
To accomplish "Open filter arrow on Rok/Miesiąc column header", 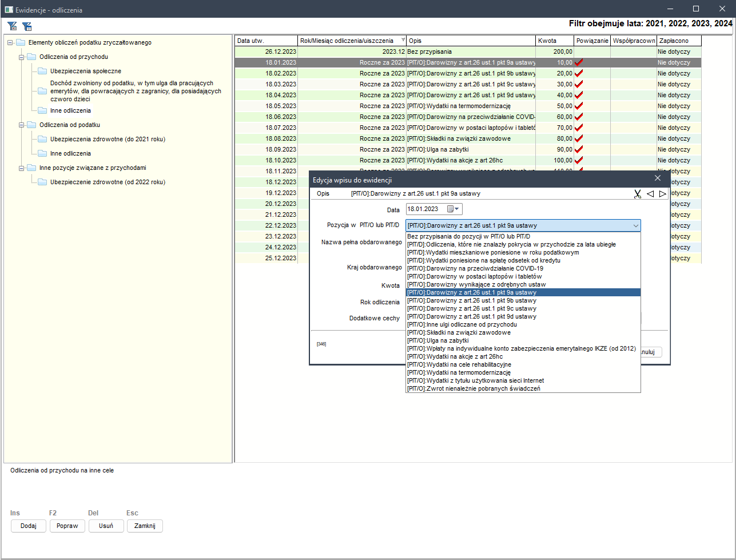I will (403, 41).
